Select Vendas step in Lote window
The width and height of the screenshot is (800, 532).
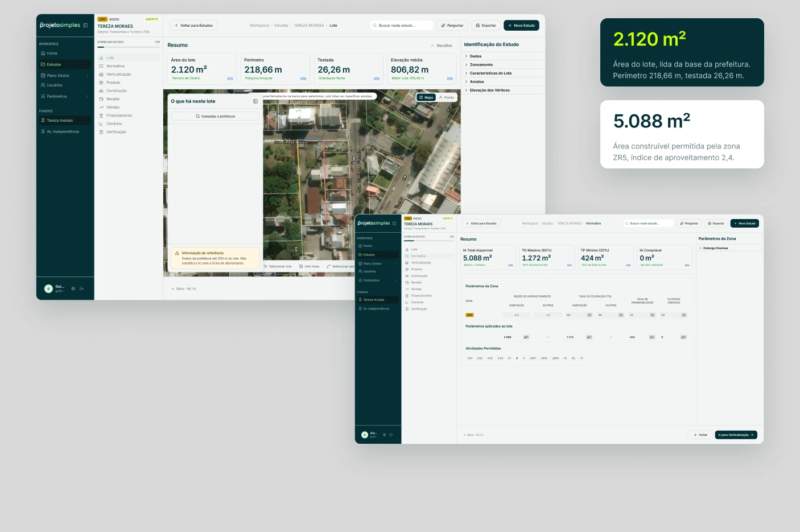tap(128, 107)
